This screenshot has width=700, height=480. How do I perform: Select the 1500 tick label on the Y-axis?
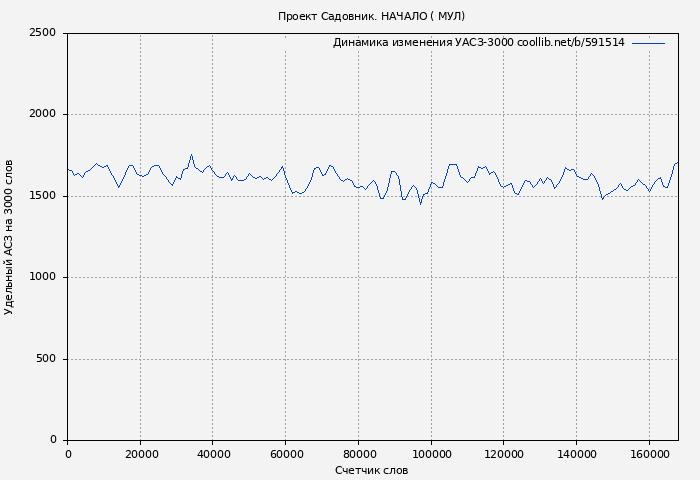coord(42,196)
